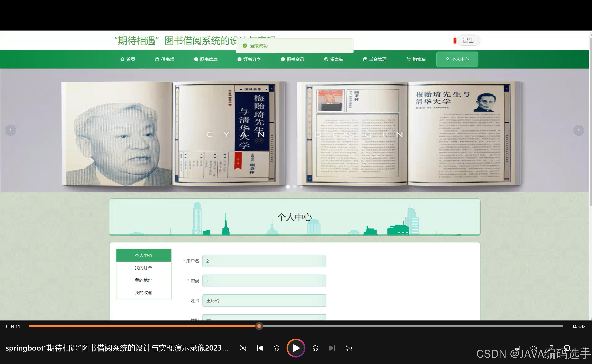The height and width of the screenshot is (364, 592).
Task: Go to the next track
Action: point(332,348)
